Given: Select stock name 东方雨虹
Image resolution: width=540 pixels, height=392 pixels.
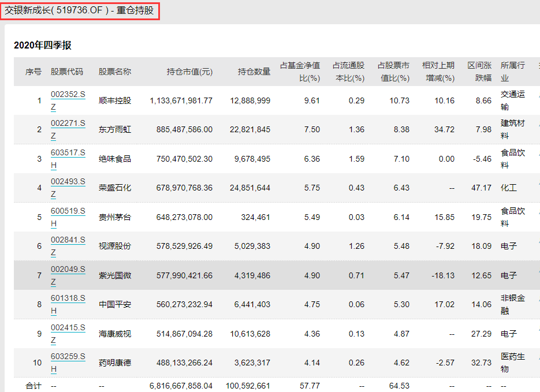Looking at the screenshot, I should coord(115,129).
